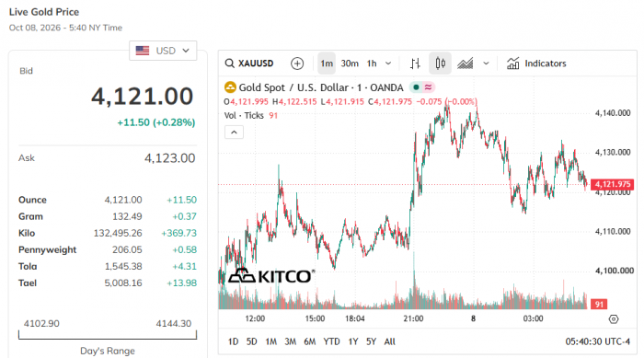Select the YTD date range
The image size is (644, 358).
click(331, 341)
